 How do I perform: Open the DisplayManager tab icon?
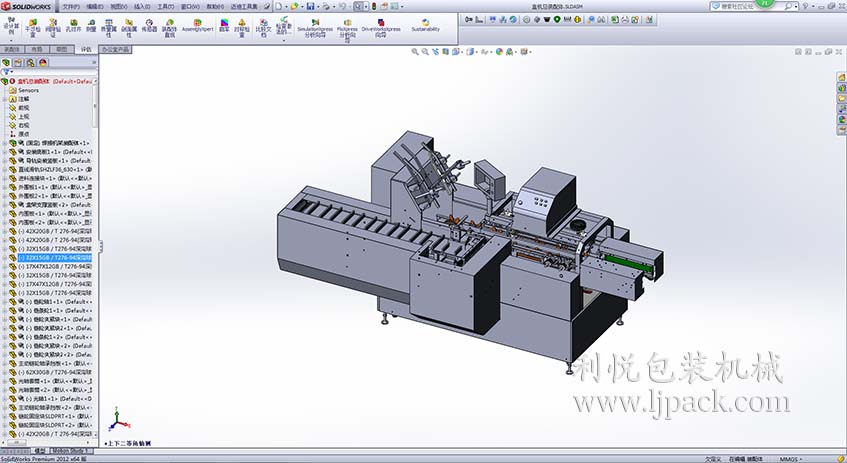pyautogui.click(x=43, y=63)
